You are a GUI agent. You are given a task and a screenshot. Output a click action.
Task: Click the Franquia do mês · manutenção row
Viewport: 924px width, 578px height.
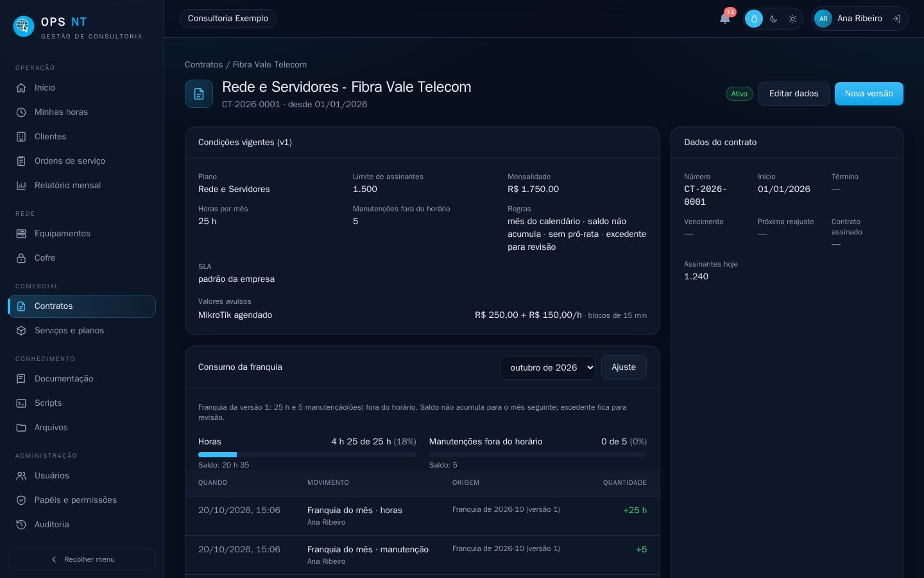tap(422, 555)
